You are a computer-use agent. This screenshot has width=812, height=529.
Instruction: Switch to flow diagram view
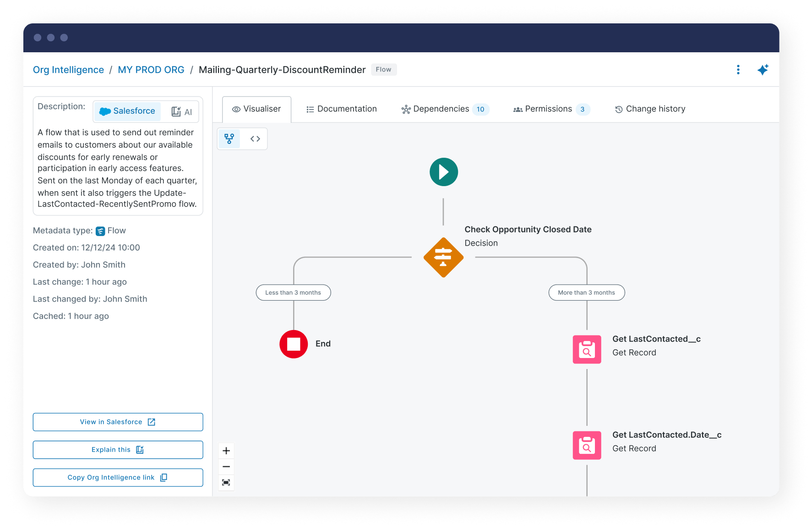pyautogui.click(x=229, y=139)
